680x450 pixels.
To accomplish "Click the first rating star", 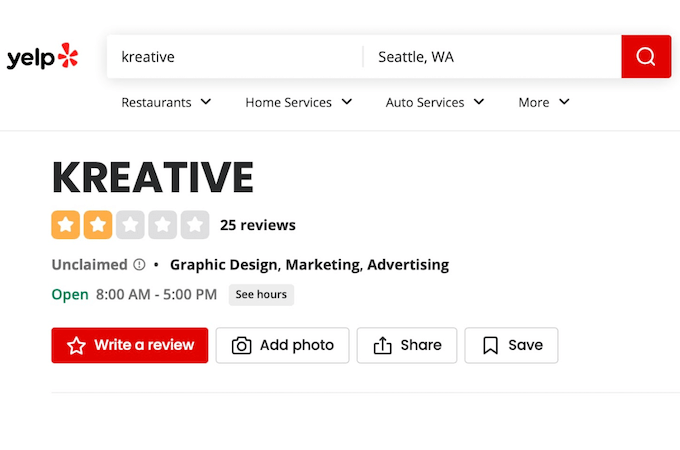I will 65,225.
